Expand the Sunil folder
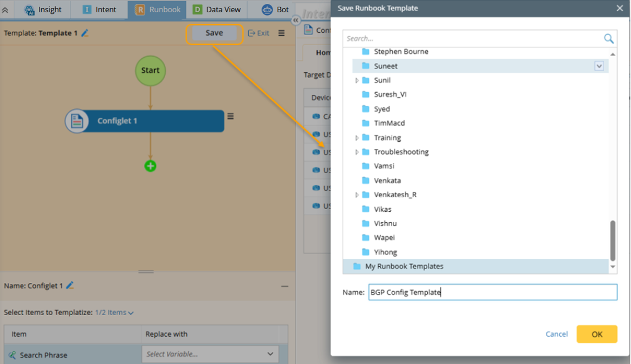 click(357, 81)
